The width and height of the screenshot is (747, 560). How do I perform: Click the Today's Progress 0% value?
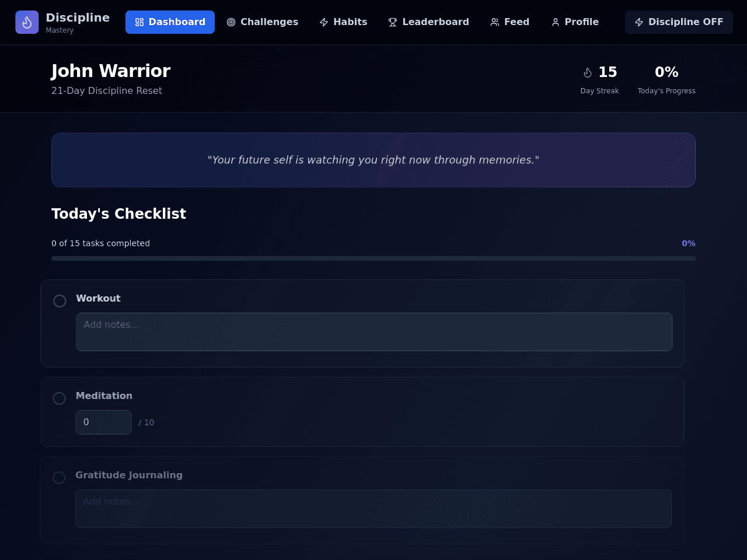coord(666,72)
